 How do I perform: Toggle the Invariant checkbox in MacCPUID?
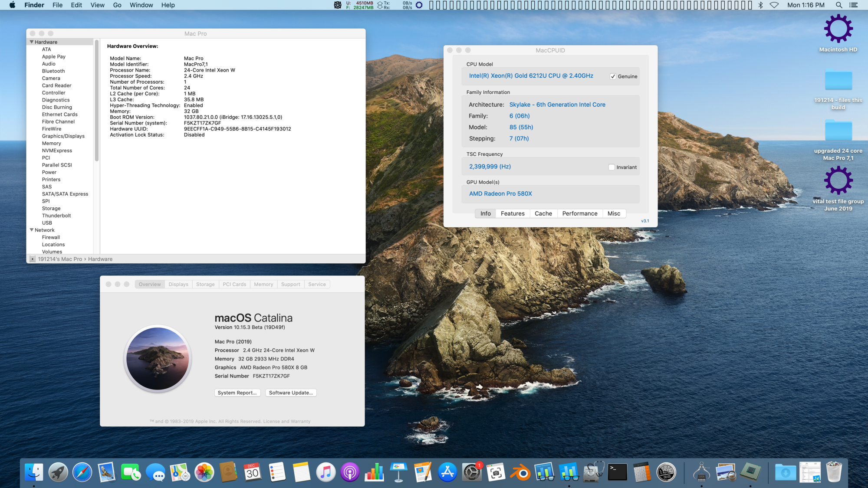pos(612,167)
